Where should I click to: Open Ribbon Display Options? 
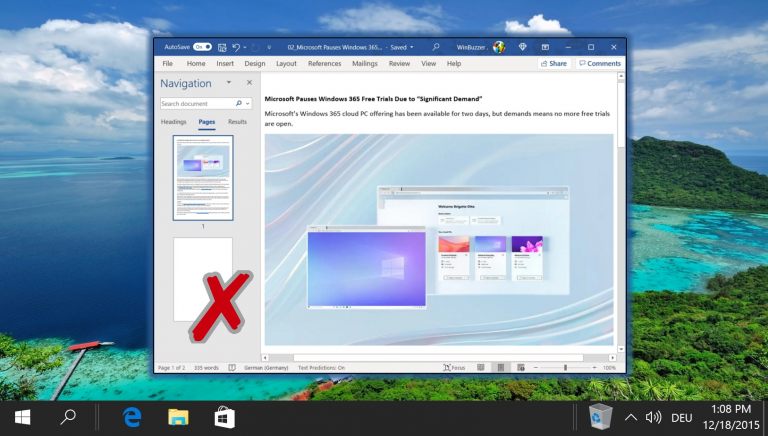(545, 47)
